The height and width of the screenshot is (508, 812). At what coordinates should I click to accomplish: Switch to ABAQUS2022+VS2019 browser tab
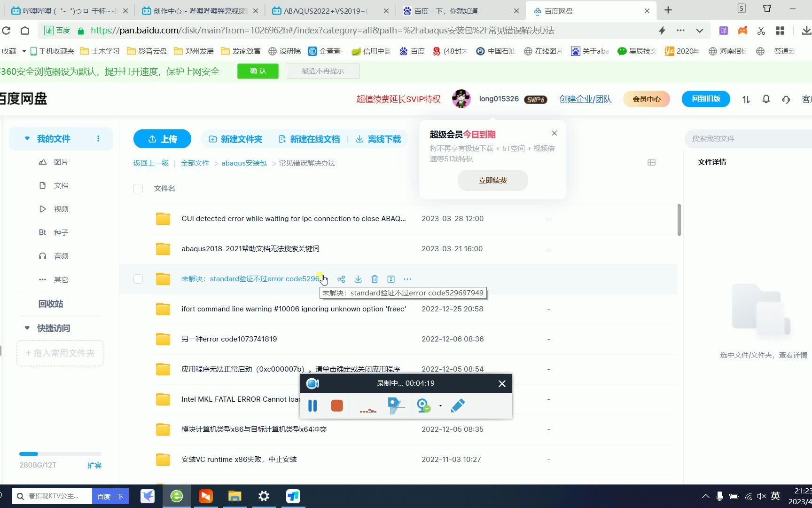[329, 11]
